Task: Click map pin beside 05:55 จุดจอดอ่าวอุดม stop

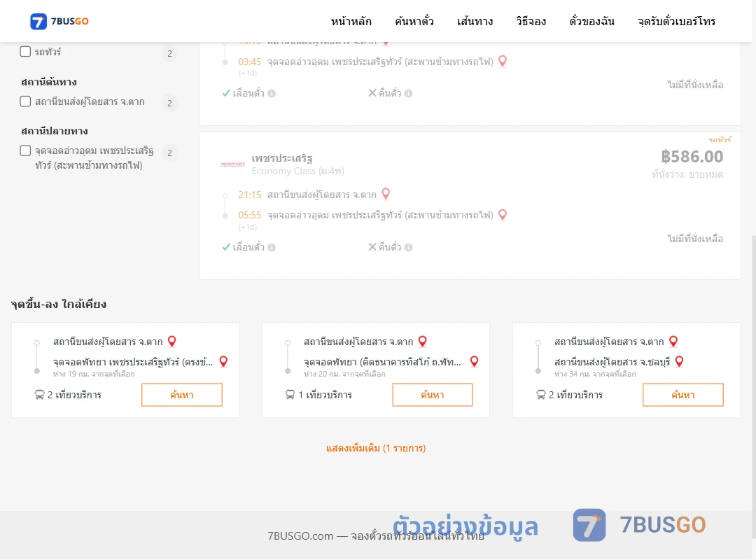Action: (x=503, y=215)
